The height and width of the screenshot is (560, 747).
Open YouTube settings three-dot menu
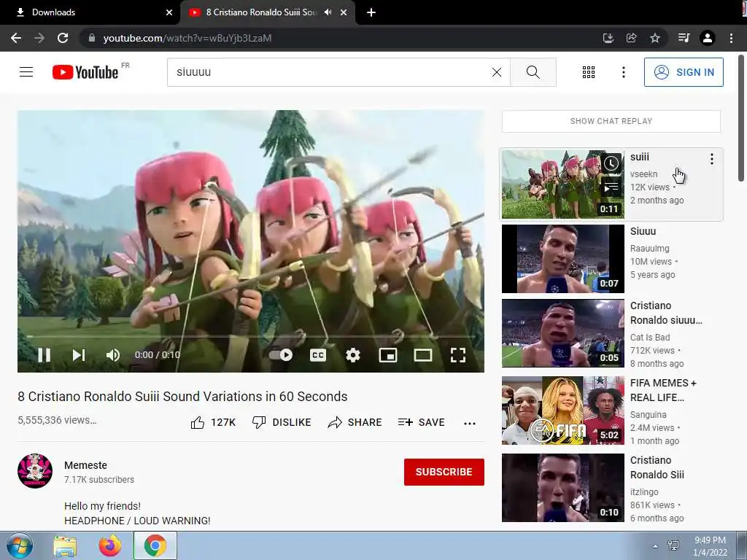tap(623, 72)
